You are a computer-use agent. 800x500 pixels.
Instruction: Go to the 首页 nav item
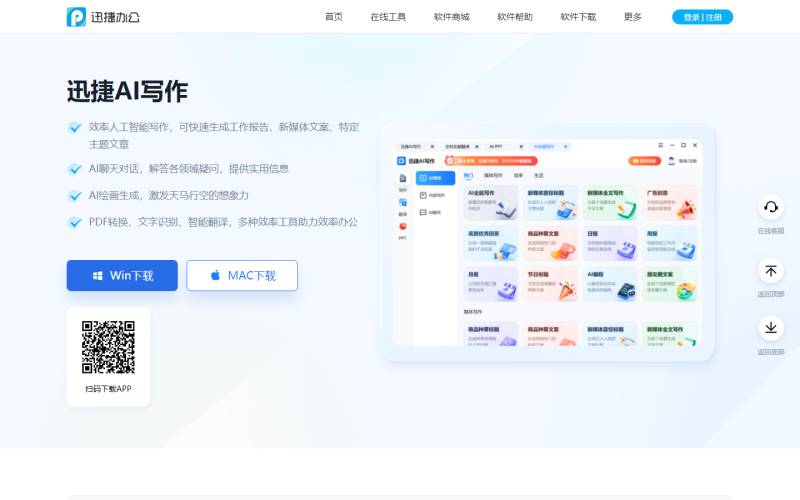[x=334, y=17]
